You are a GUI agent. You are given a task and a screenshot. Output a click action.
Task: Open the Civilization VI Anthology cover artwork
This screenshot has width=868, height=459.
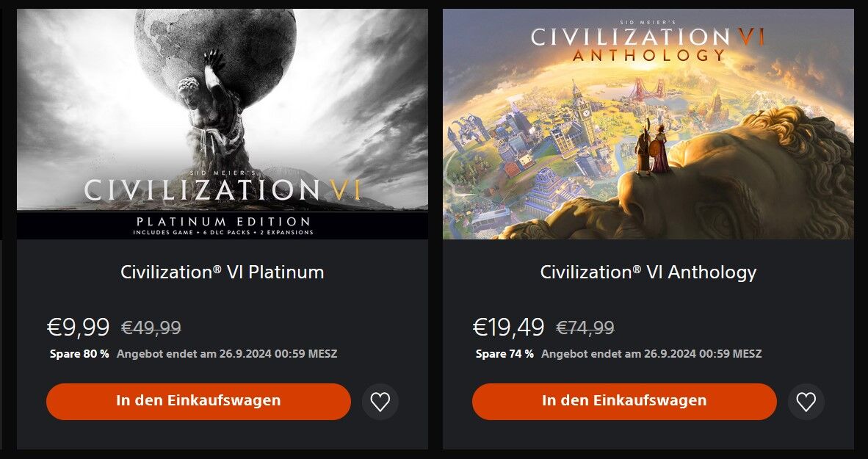[648, 124]
